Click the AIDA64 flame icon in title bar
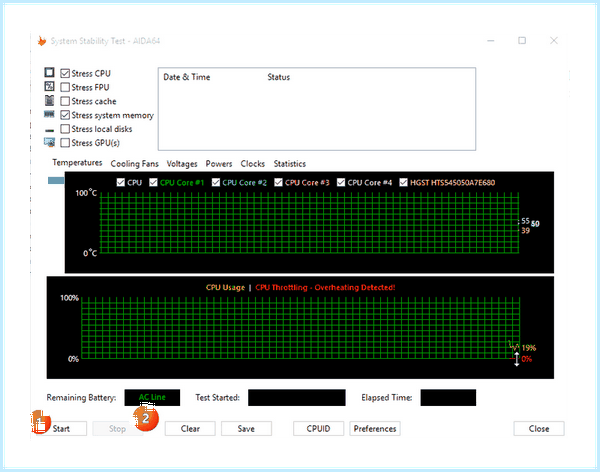 tap(42, 41)
